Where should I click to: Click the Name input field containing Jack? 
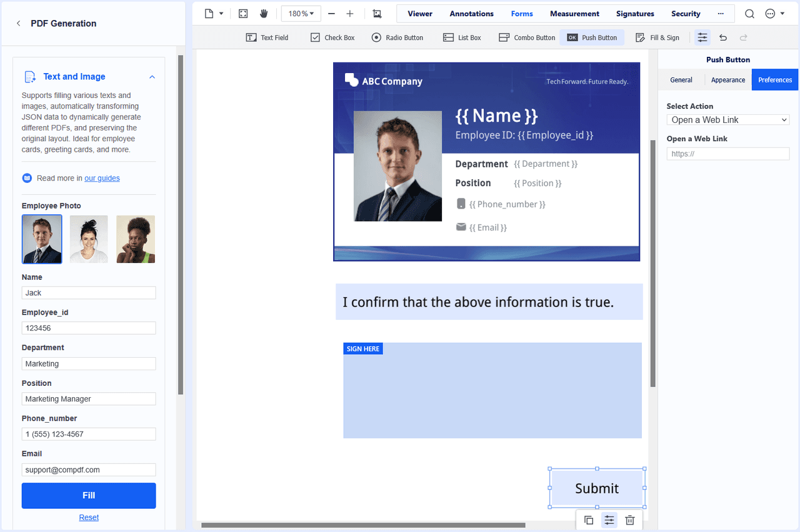pyautogui.click(x=89, y=293)
